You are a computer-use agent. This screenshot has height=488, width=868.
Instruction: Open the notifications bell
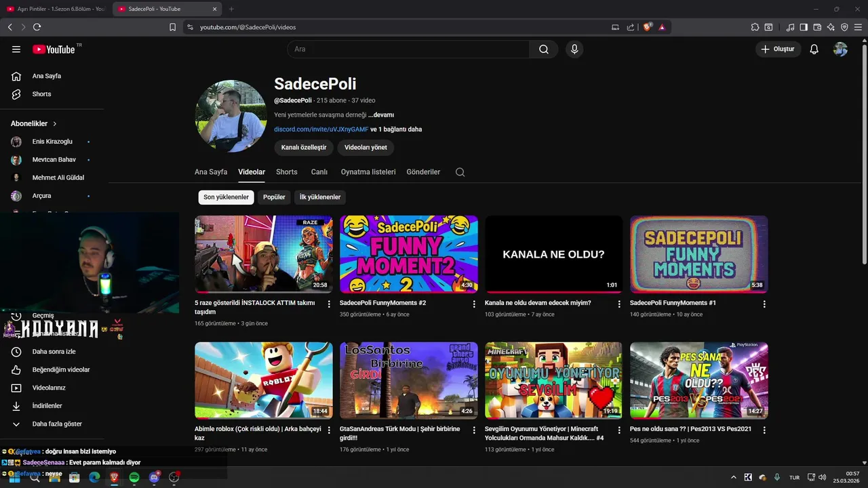tap(814, 49)
